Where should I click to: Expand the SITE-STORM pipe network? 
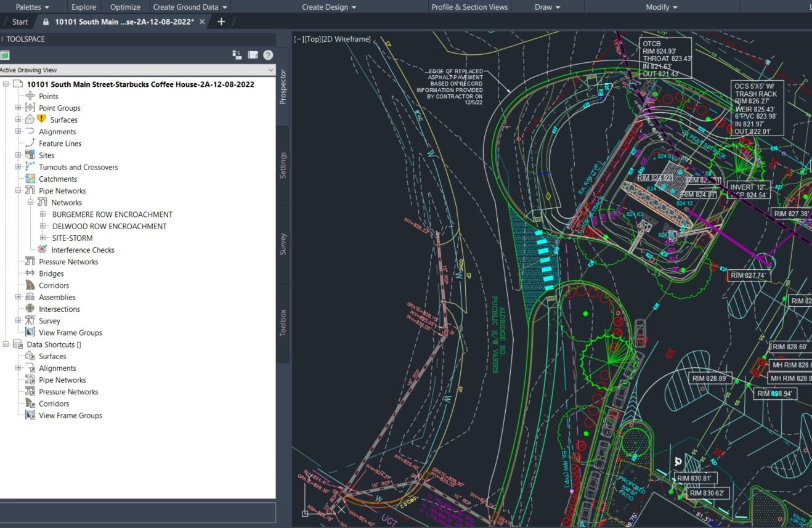(43, 238)
